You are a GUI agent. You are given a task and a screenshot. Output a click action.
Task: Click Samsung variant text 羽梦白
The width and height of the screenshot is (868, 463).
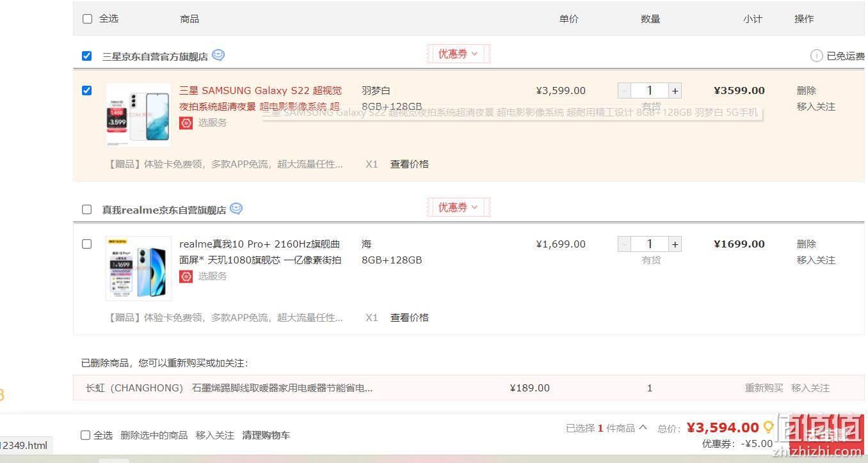click(376, 91)
